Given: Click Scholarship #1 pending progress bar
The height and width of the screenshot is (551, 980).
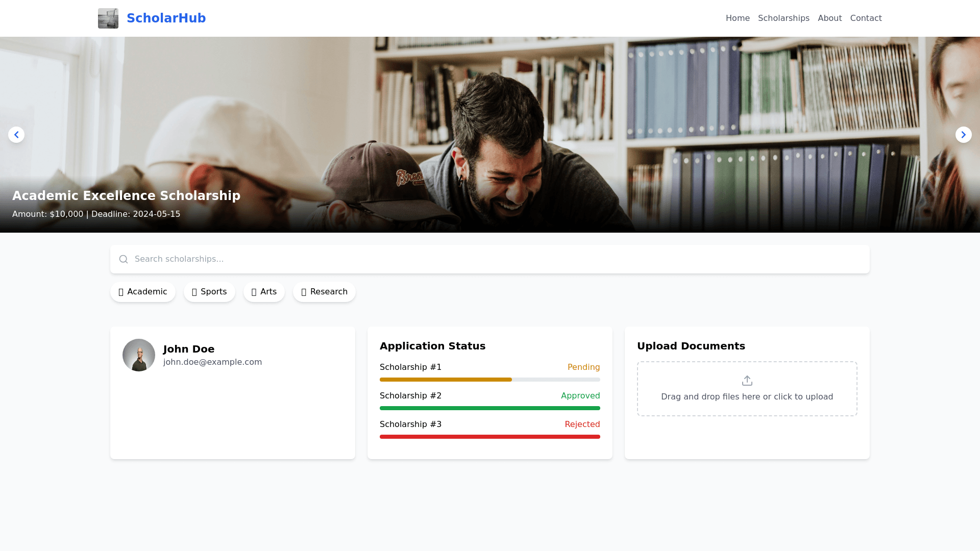Looking at the screenshot, I should [489, 380].
